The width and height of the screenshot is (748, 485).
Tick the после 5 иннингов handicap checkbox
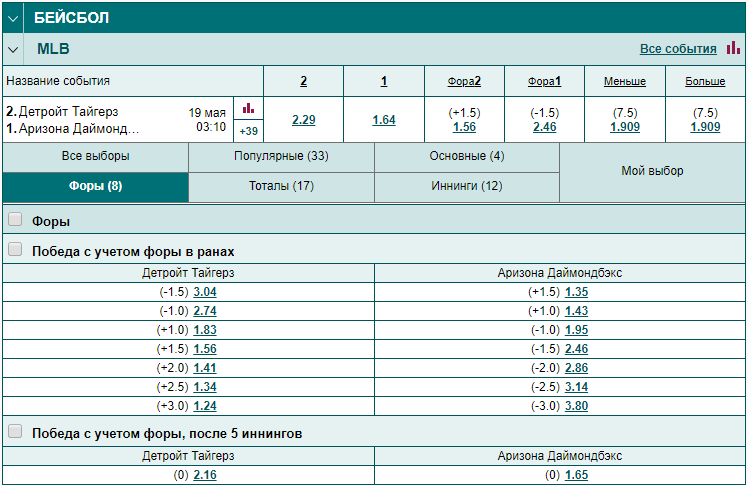15,432
